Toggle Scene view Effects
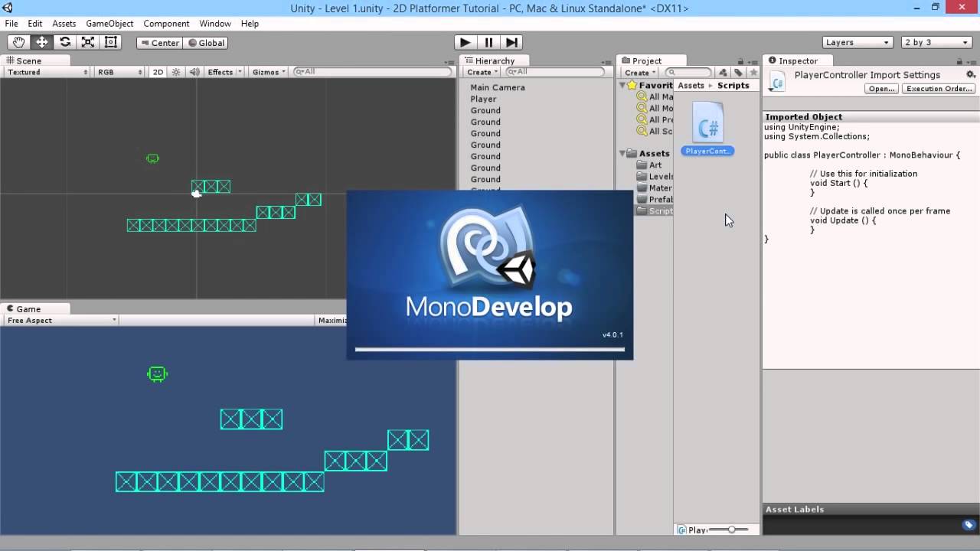The width and height of the screenshot is (980, 551). click(220, 72)
